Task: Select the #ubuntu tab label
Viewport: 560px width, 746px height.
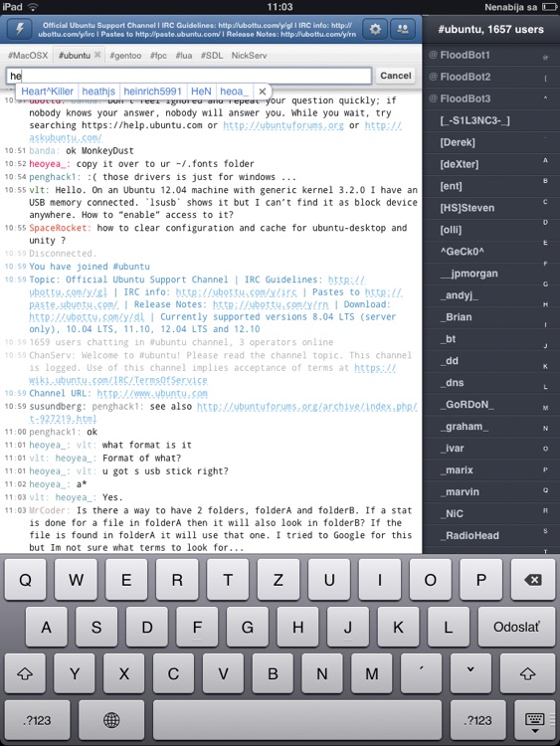Action: point(75,55)
